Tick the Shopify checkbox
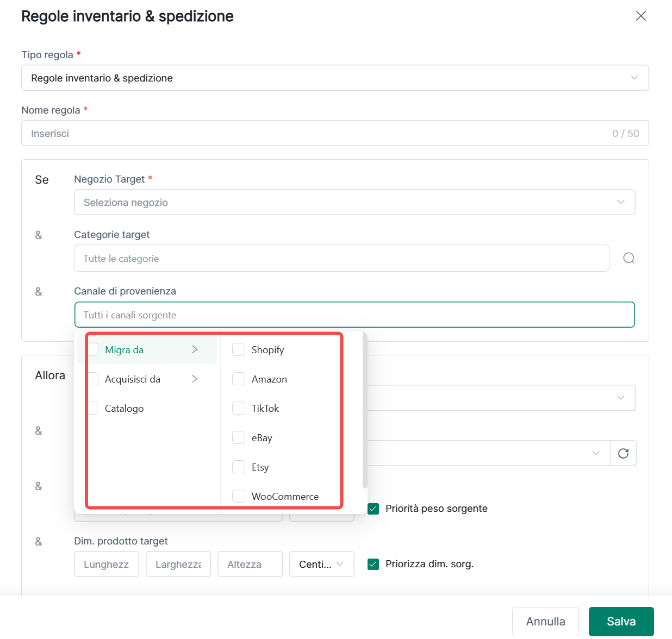This screenshot has height=639, width=672. (x=239, y=349)
